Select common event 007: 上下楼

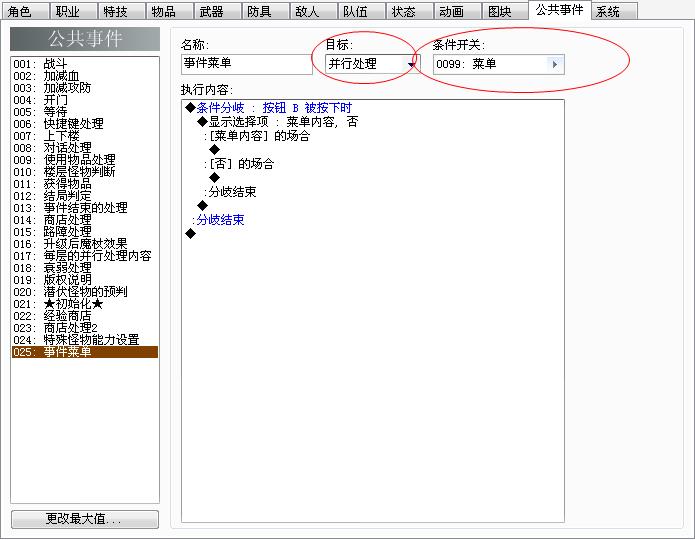click(x=85, y=136)
